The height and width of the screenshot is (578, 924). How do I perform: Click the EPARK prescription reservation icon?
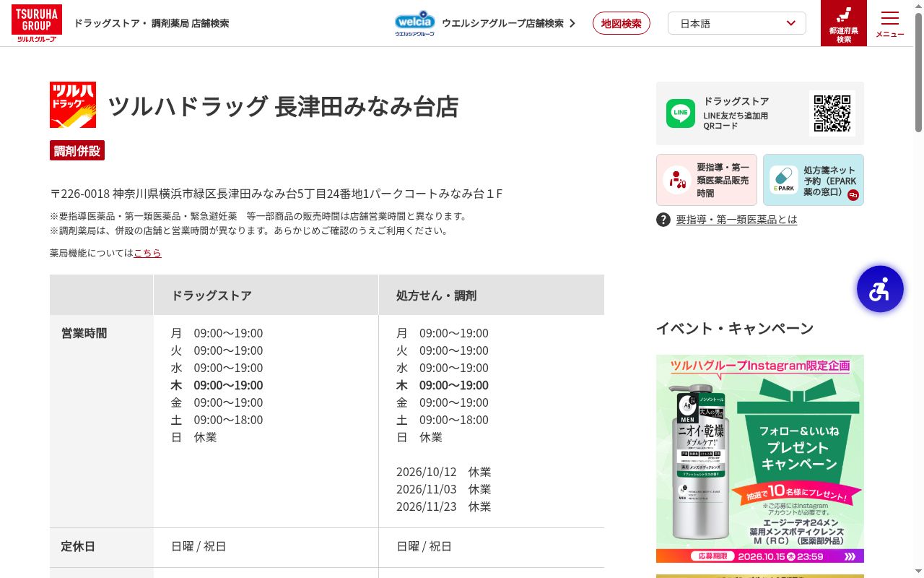point(783,180)
